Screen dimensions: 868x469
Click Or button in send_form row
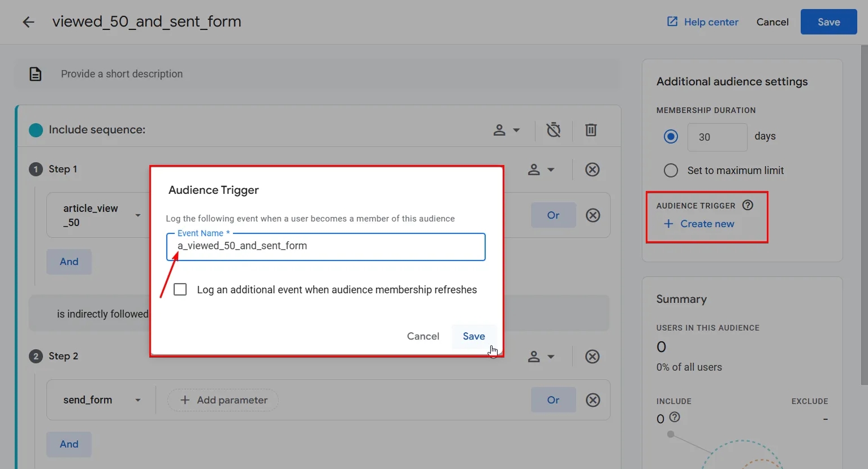(x=553, y=400)
